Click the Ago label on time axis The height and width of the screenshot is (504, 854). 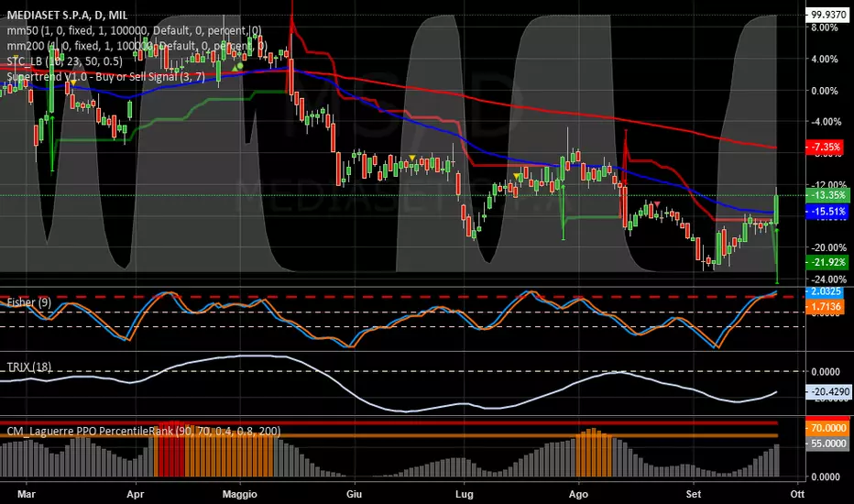pyautogui.click(x=578, y=494)
